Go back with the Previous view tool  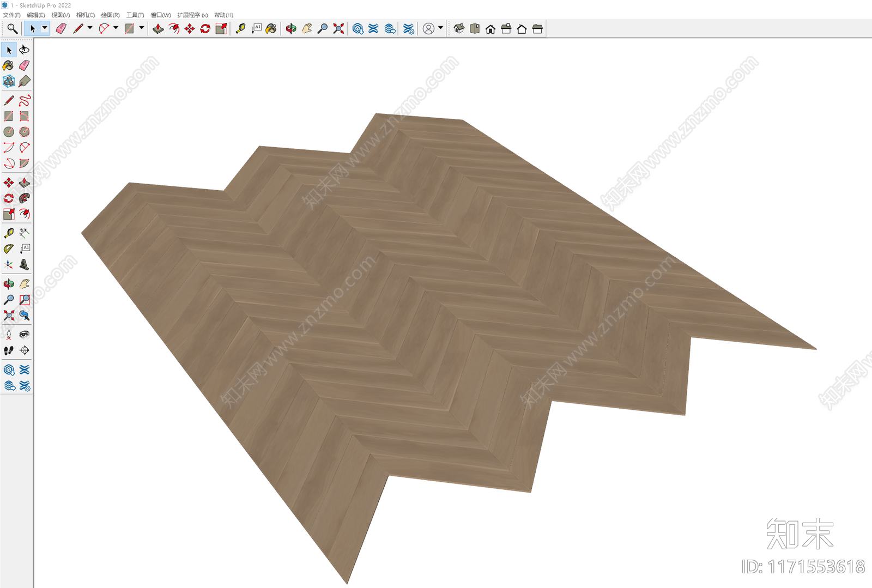(x=25, y=316)
